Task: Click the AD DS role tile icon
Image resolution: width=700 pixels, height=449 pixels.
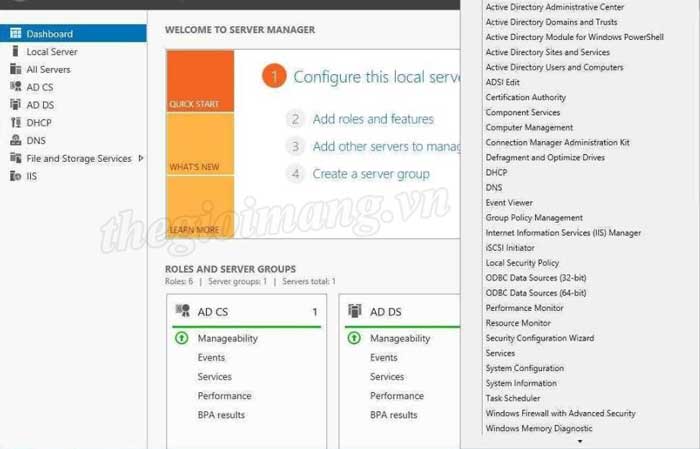Action: click(355, 311)
